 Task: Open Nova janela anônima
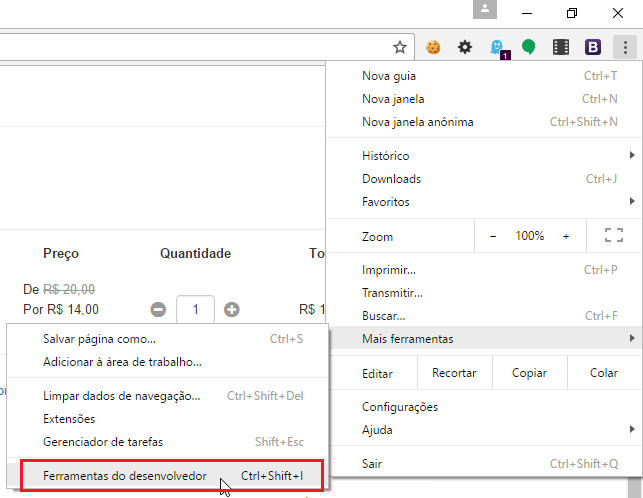(417, 122)
